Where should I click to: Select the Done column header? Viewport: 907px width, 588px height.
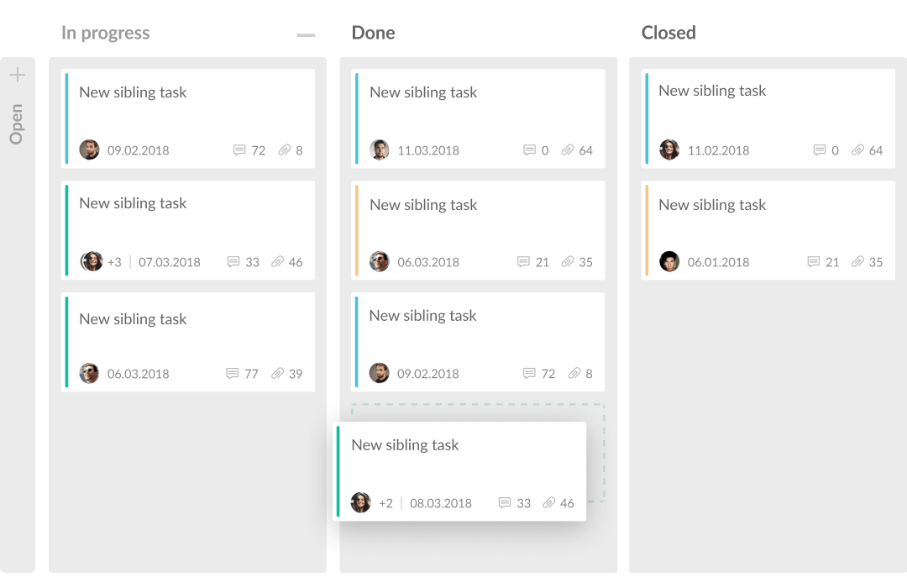(373, 33)
